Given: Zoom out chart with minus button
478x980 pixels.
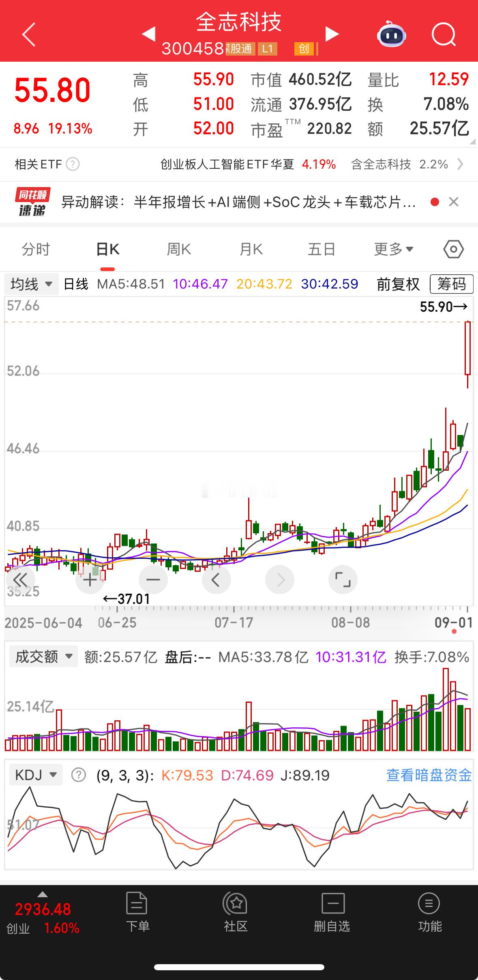Looking at the screenshot, I should 153,580.
